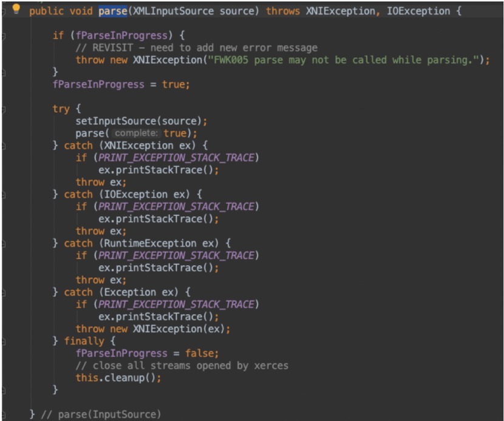Collapse the catch (Exception ex) fold marker
This screenshot has height=421, width=504.
(3, 293)
